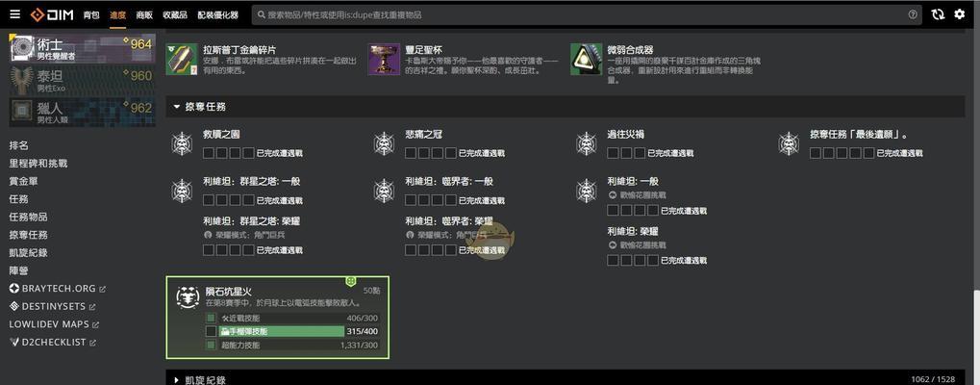
Task: Click the 豐足聖杯 chalice item icon
Action: tap(384, 60)
